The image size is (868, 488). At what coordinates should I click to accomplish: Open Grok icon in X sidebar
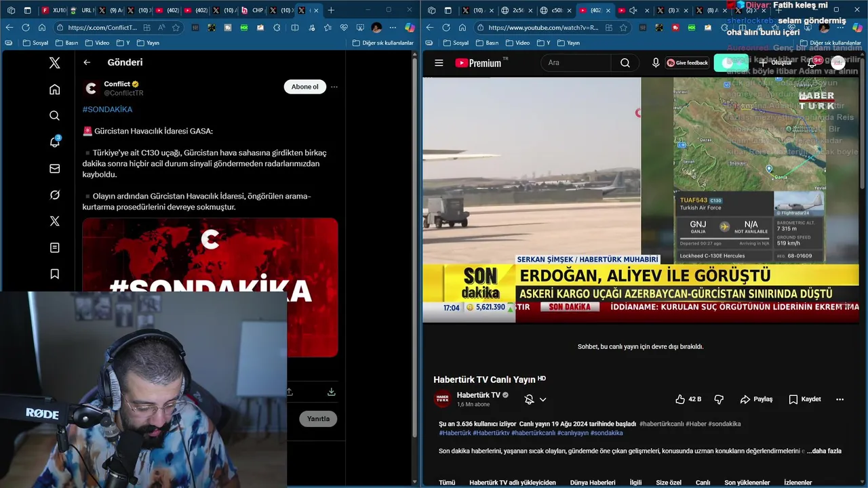[x=55, y=195]
